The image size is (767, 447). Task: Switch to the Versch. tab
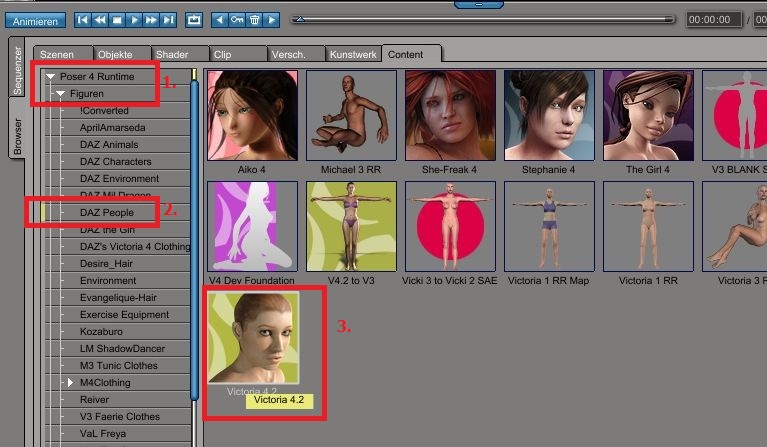(296, 54)
